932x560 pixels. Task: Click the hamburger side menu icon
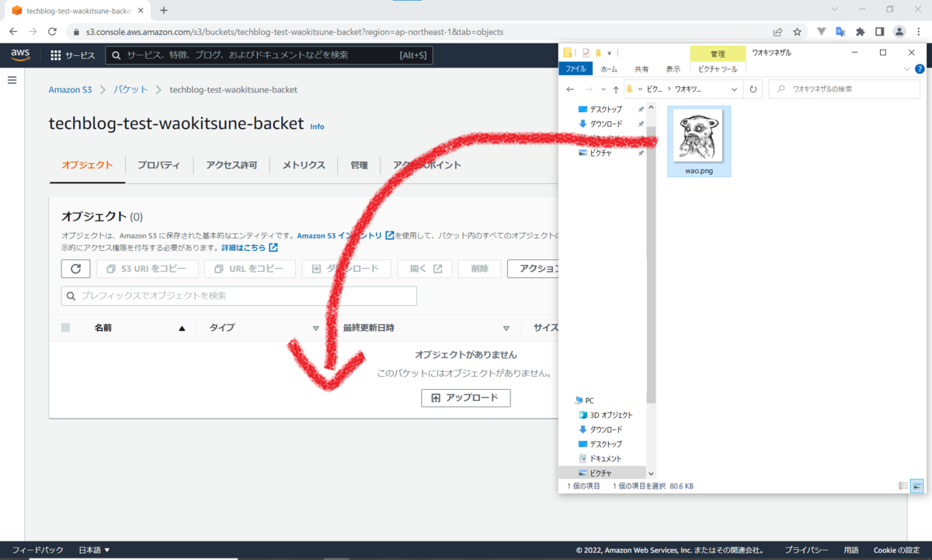coord(12,80)
